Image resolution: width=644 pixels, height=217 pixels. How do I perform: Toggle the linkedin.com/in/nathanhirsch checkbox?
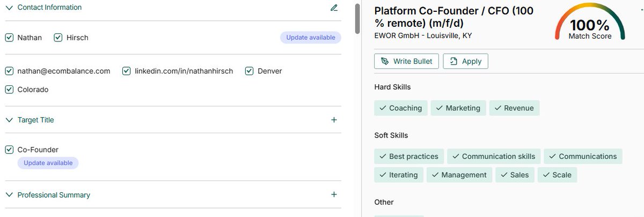click(127, 71)
